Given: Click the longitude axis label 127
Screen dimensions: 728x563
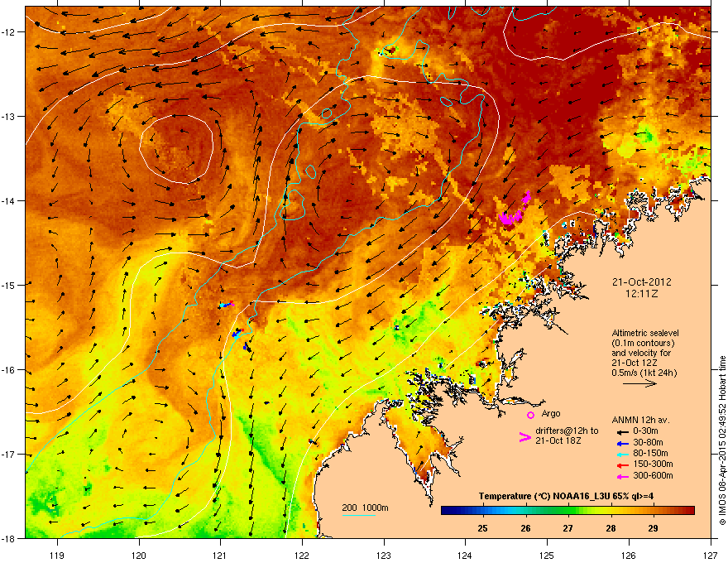Looking at the screenshot, I should [x=711, y=555].
